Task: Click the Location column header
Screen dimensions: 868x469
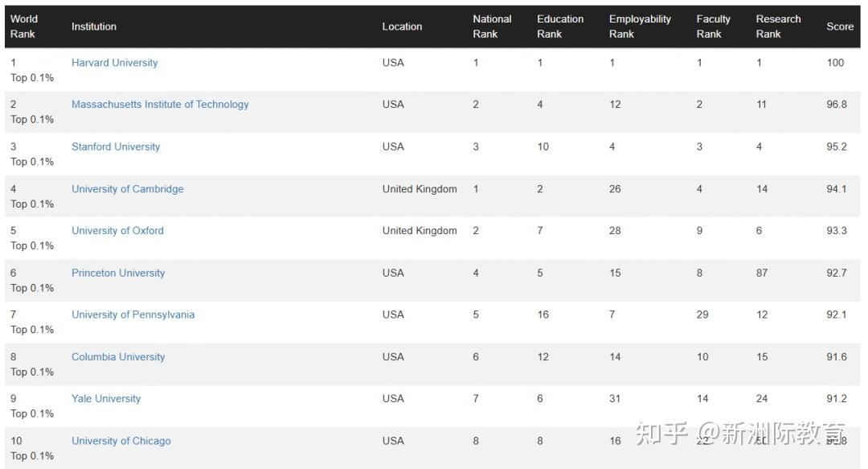Action: 402,26
